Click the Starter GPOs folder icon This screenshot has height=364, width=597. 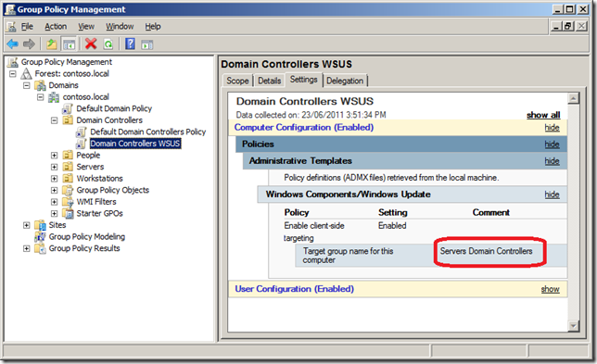[x=68, y=213]
